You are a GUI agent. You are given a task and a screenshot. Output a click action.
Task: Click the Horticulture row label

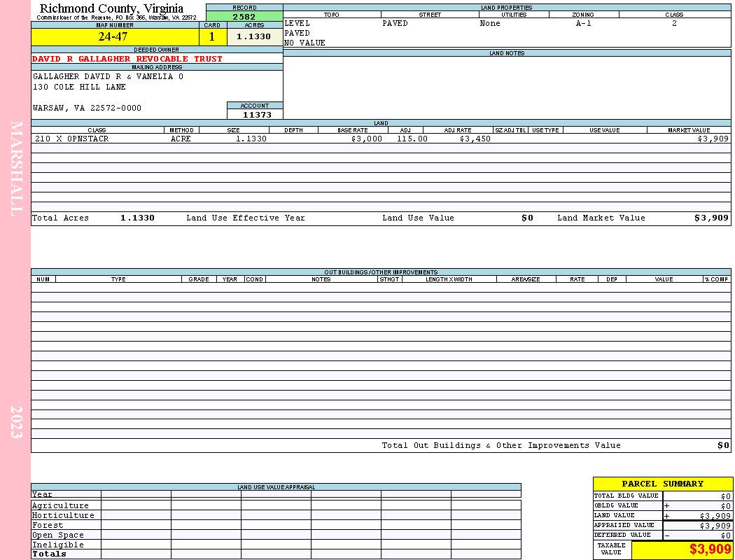63,515
